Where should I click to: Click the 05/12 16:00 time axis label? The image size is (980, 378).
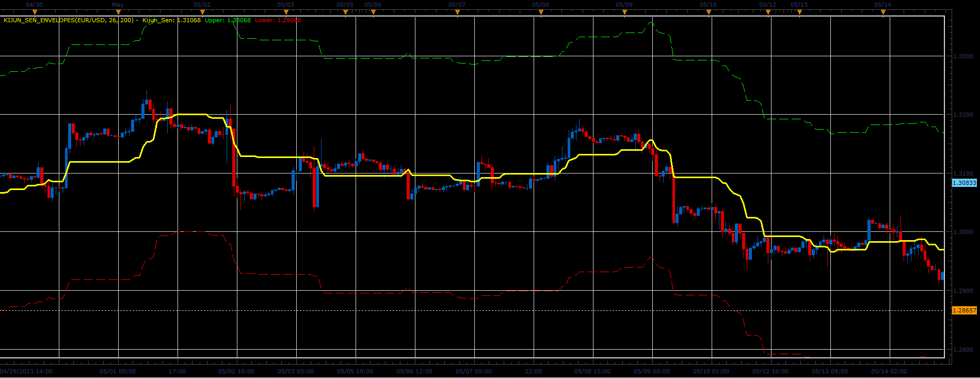[770, 371]
